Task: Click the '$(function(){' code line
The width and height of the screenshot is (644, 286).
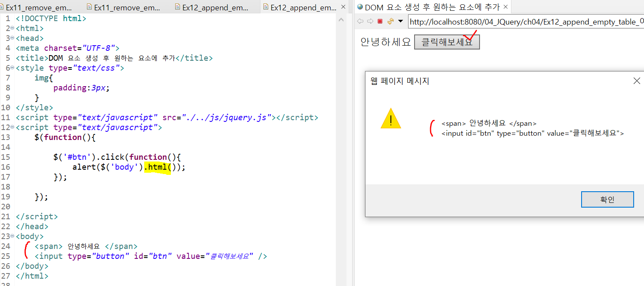Action: click(65, 137)
